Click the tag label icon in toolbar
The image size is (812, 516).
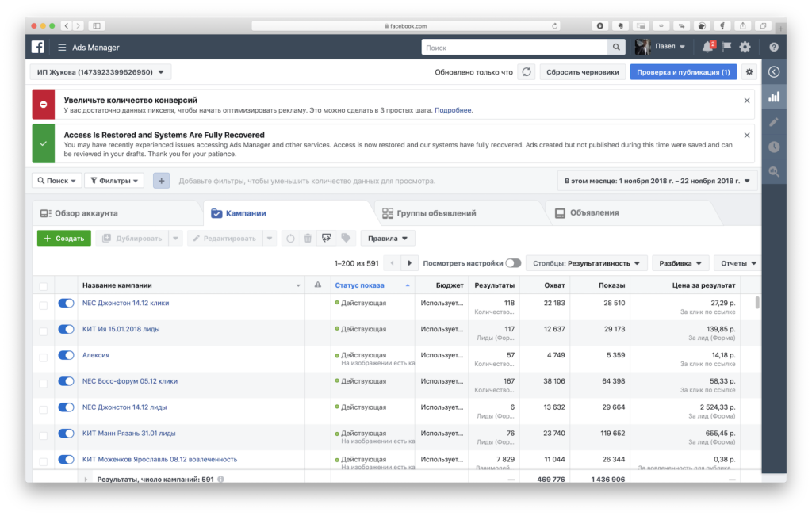tap(346, 238)
